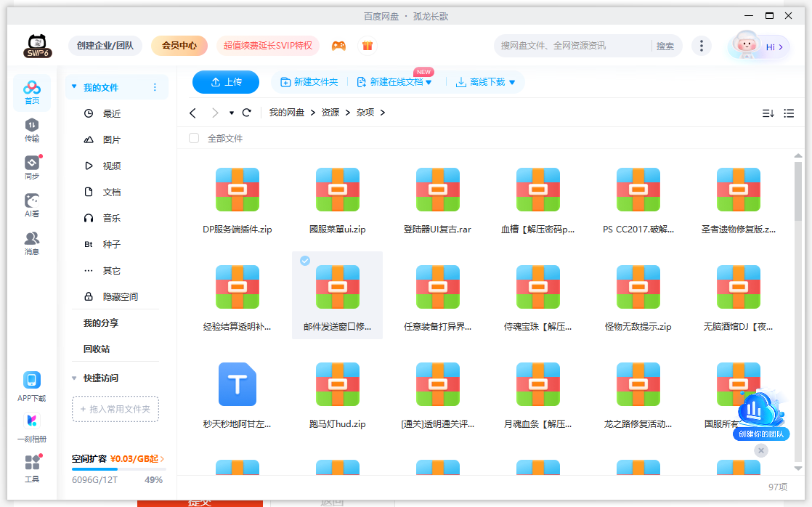Viewport: 812px width, 507px height.
Task: Switch to list view icon
Action: [789, 113]
